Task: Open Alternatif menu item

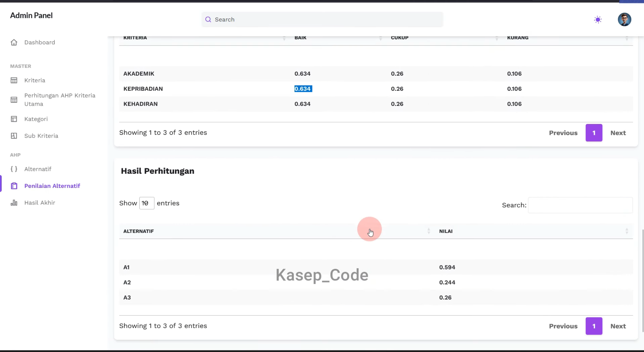Action: [38, 169]
